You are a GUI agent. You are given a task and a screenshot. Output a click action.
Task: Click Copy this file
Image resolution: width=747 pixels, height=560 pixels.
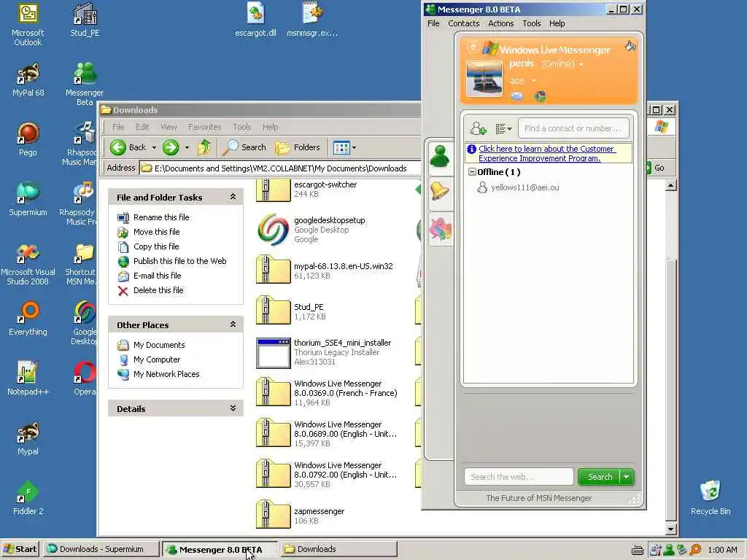click(x=156, y=246)
